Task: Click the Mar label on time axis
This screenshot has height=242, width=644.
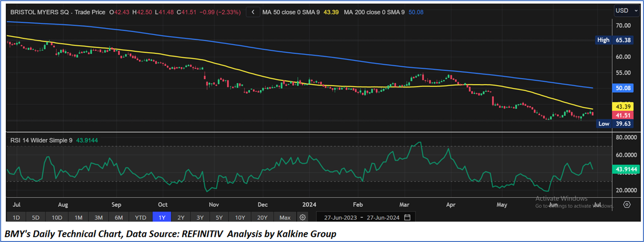Action: [x=404, y=204]
